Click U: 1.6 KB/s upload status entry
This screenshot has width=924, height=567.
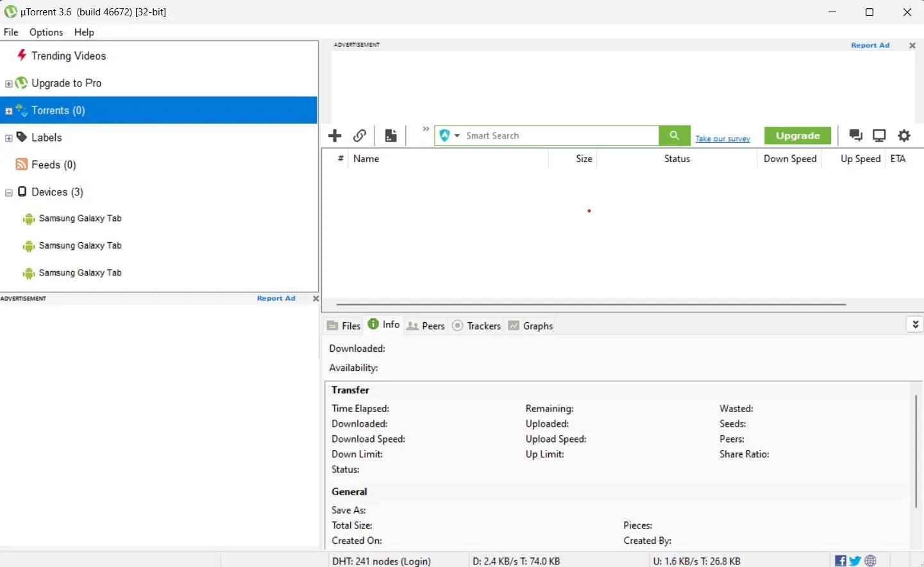696,561
